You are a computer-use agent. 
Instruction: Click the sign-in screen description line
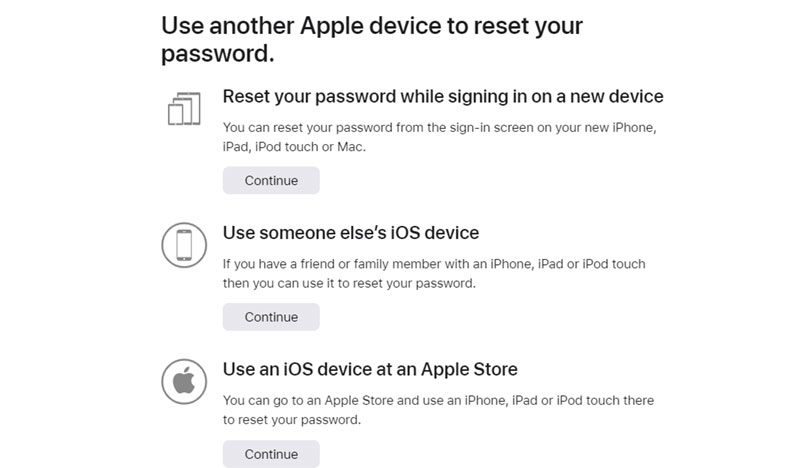point(440,128)
